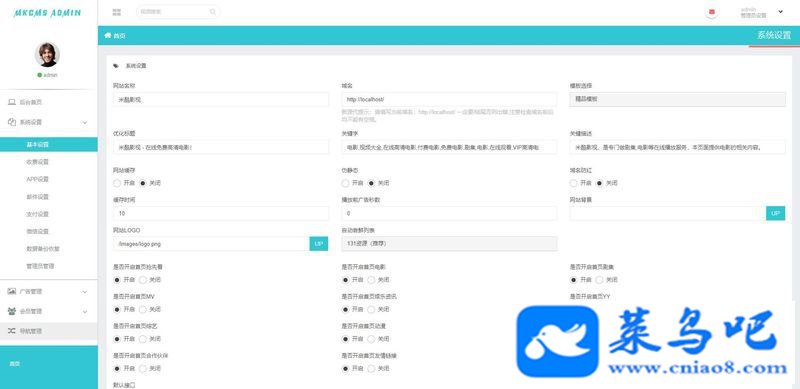
Task: Click the grid menu toggle icon in top bar
Action: pyautogui.click(x=117, y=12)
